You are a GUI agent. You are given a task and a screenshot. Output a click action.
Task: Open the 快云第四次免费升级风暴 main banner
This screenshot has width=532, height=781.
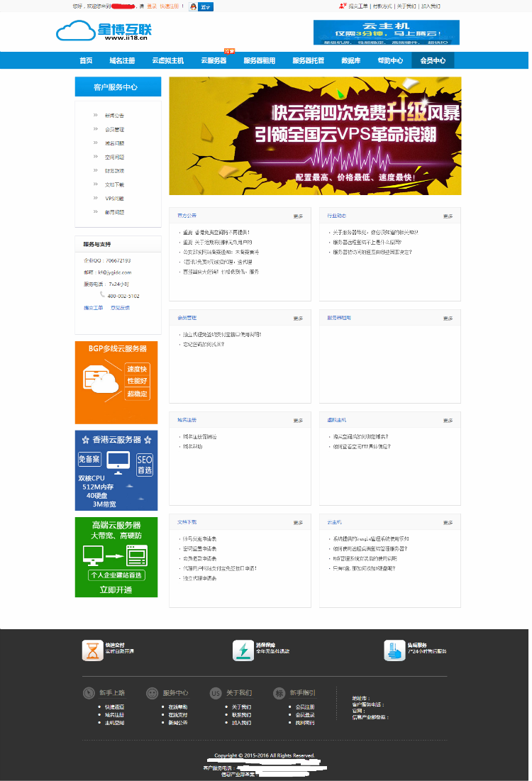coord(315,136)
